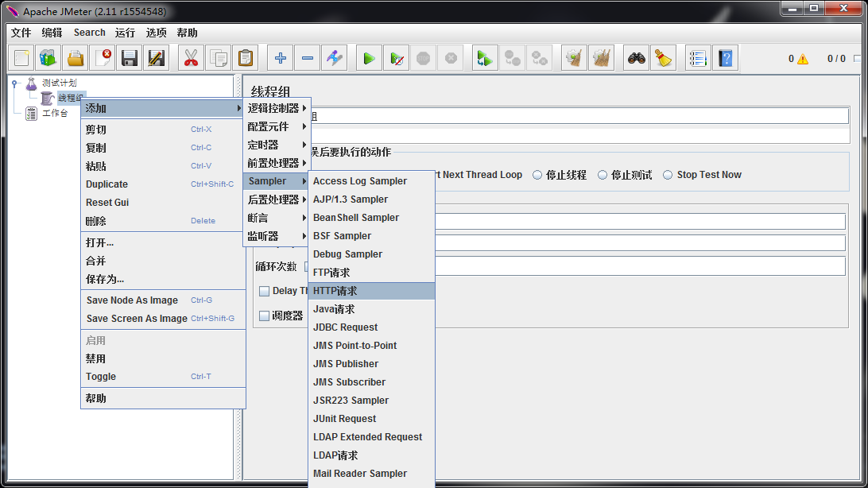Expand the 监听器 submenu
This screenshot has height=488, width=868.
click(277, 236)
